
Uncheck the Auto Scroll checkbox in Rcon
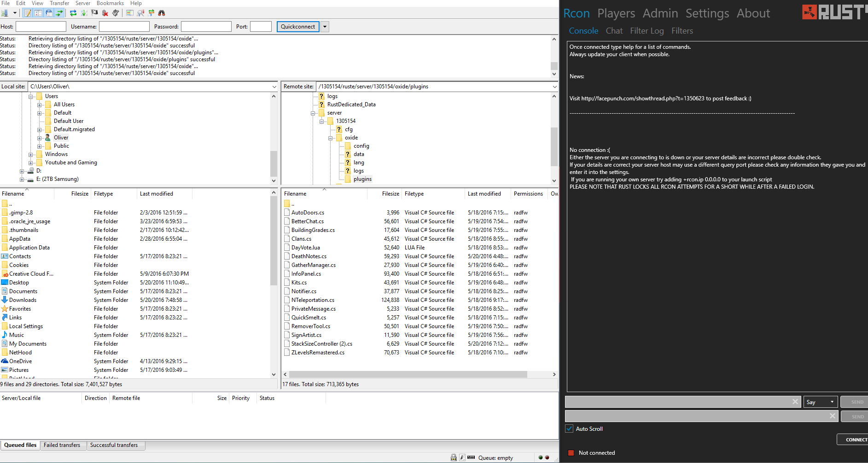pyautogui.click(x=570, y=428)
